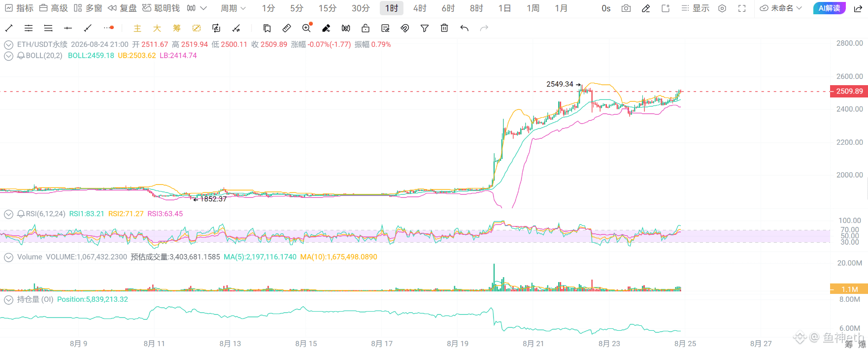The height and width of the screenshot is (350, 868).
Task: Select the 30分 timeframe
Action: (361, 8)
